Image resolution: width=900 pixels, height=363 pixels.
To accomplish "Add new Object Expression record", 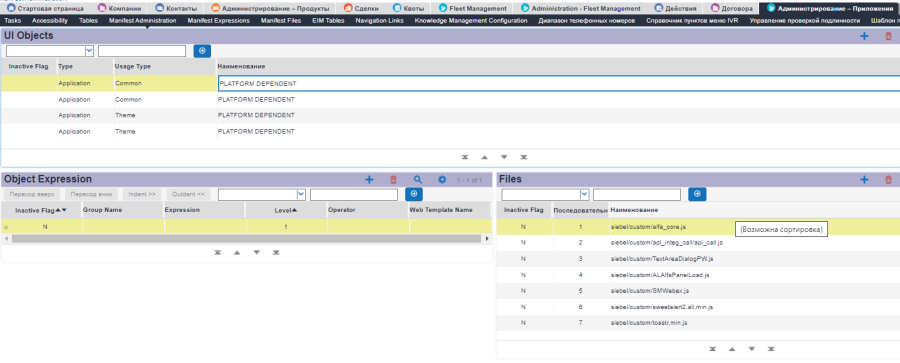I will click(x=369, y=180).
